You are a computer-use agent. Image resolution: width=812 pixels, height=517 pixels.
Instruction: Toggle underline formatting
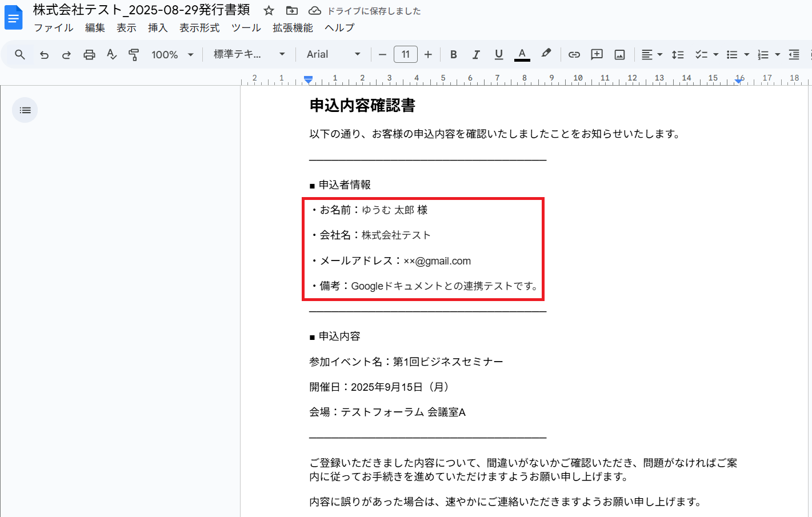[x=499, y=54]
